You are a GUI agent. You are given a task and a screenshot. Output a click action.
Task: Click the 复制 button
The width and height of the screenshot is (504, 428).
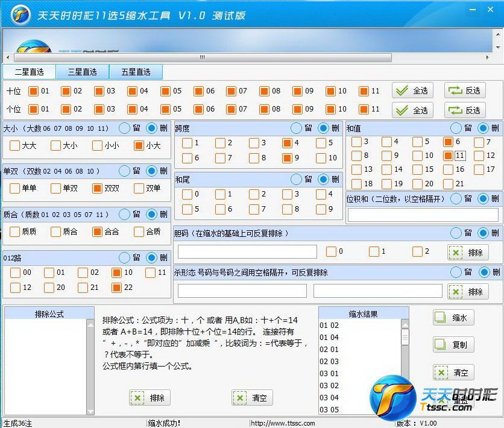[453, 345]
